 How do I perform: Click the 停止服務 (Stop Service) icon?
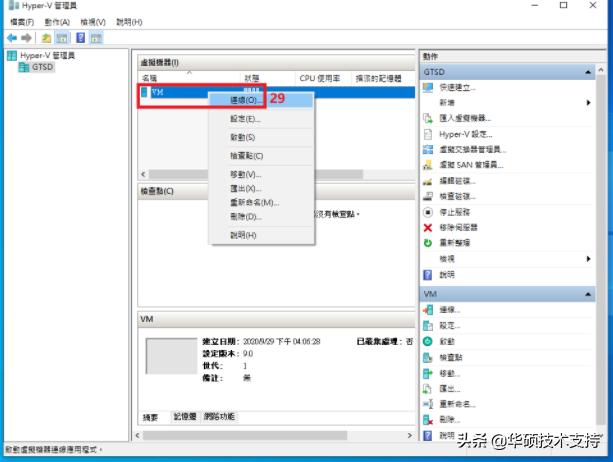pyautogui.click(x=428, y=212)
